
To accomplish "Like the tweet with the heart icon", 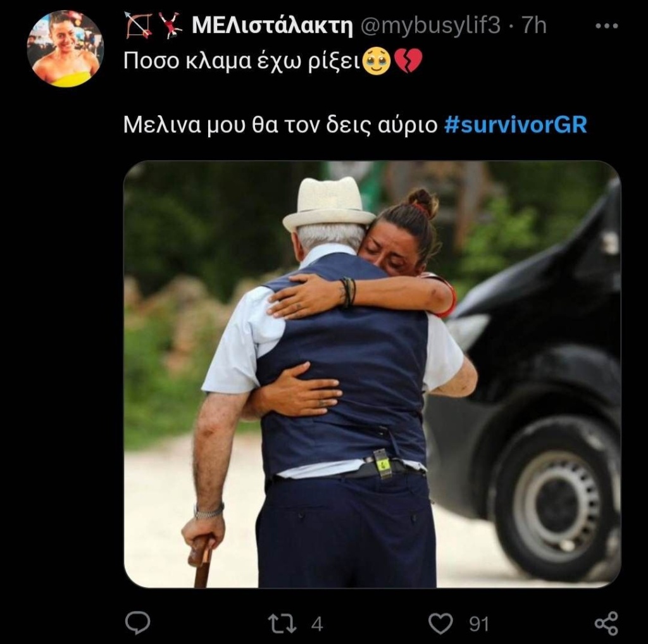I will tap(440, 623).
